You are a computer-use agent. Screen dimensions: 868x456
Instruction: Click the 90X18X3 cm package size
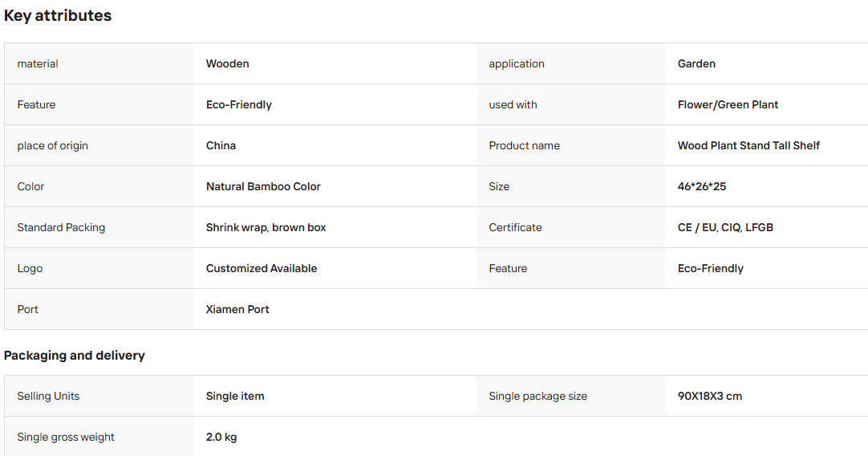pyautogui.click(x=710, y=396)
